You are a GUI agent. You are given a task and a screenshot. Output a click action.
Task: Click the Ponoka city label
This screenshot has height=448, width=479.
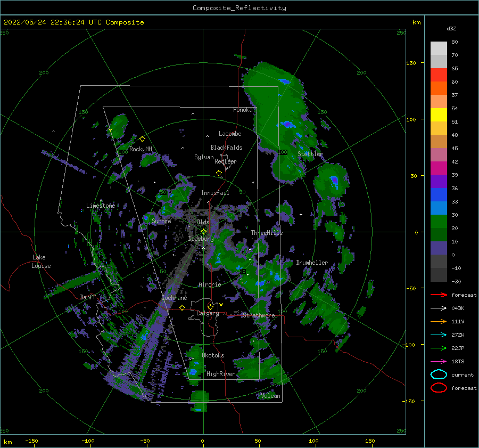pos(243,110)
